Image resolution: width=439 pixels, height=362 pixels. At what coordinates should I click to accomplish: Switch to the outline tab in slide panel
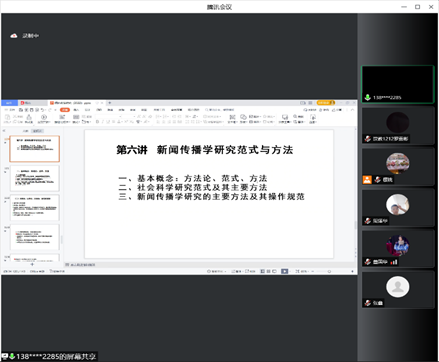click(26, 131)
